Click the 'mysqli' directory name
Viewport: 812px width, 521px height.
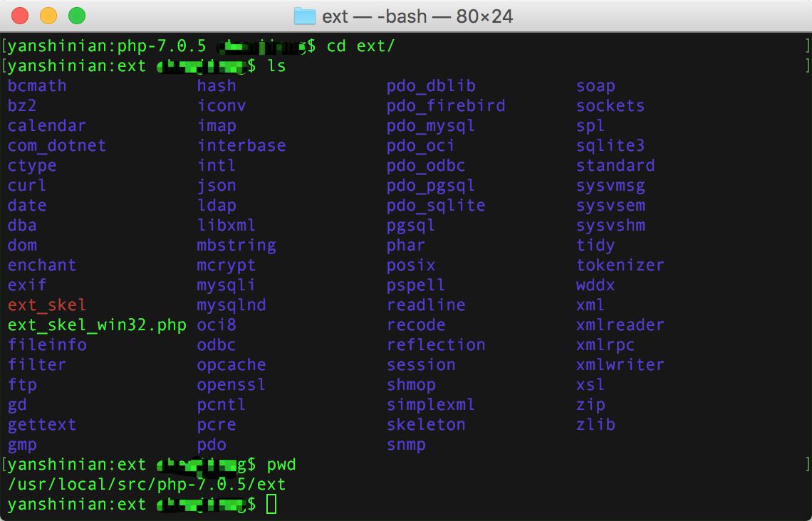pyautogui.click(x=227, y=285)
